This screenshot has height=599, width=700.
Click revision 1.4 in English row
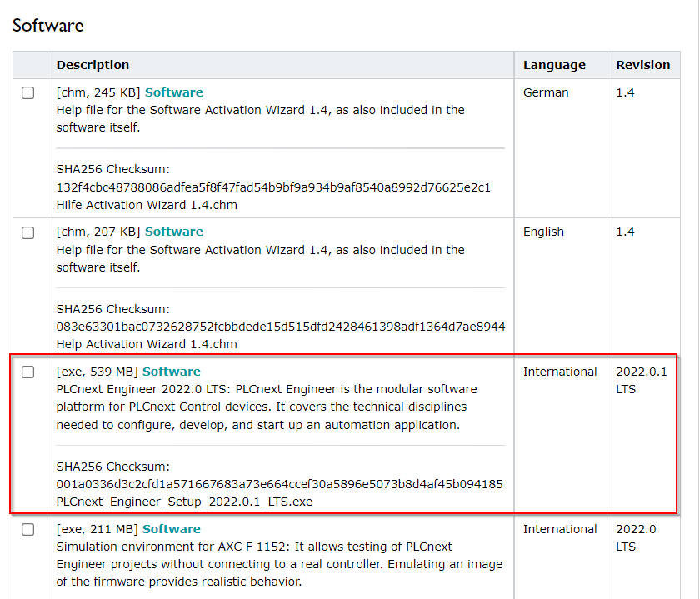pos(625,232)
